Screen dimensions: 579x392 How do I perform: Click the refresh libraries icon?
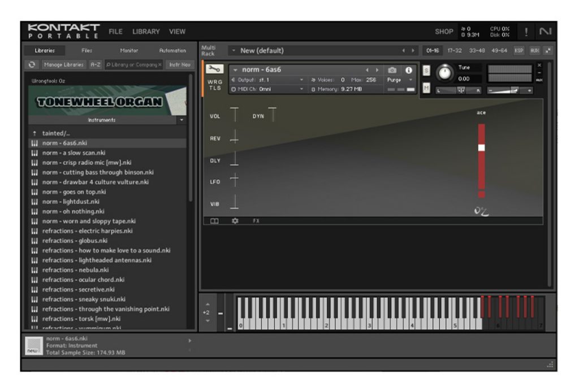click(32, 65)
